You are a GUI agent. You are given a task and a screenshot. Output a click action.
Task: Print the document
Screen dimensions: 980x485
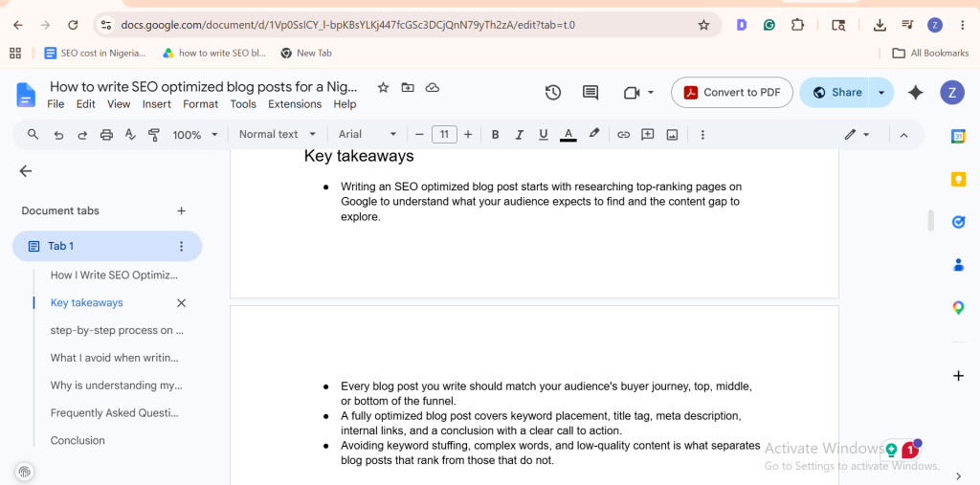click(x=106, y=134)
